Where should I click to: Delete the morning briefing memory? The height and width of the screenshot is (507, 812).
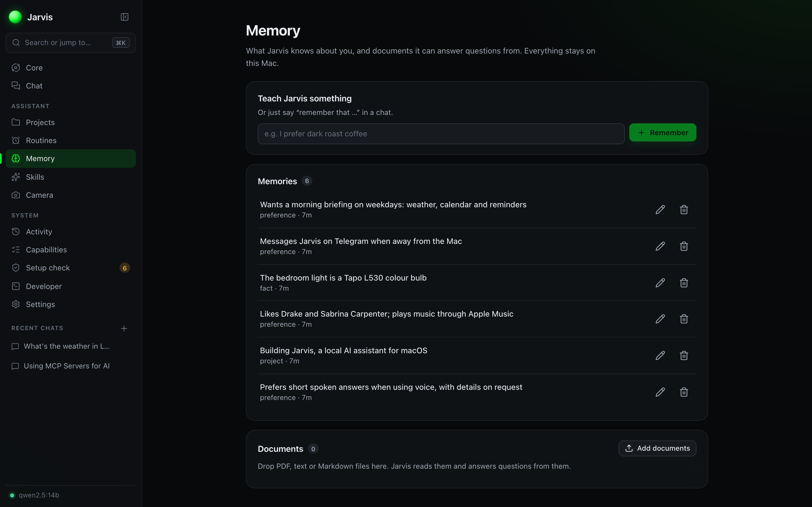[x=684, y=210]
